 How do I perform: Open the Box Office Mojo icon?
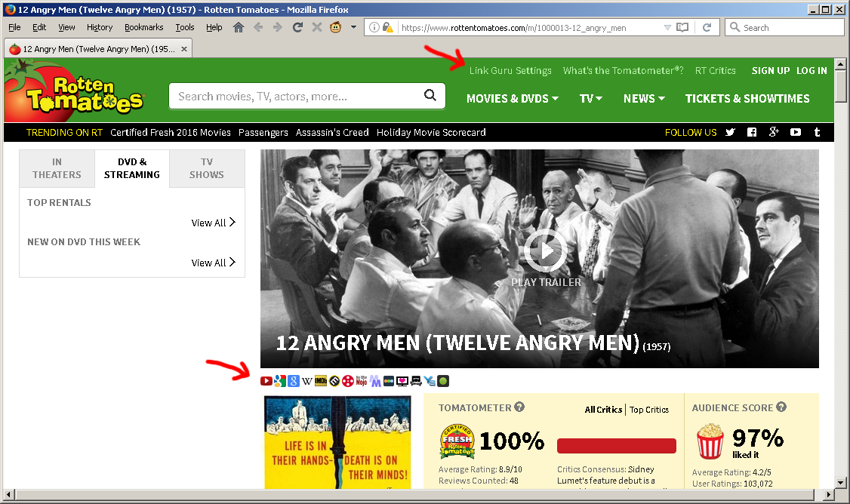tap(361, 381)
